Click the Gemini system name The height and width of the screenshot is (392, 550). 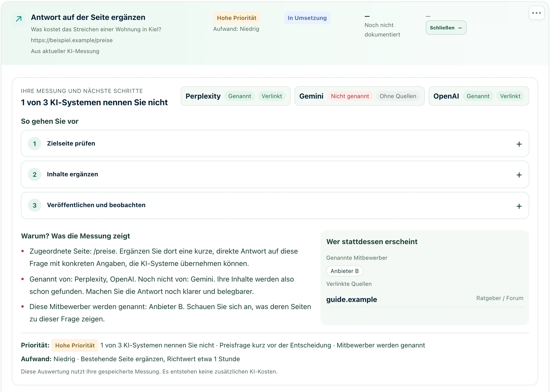(x=311, y=96)
